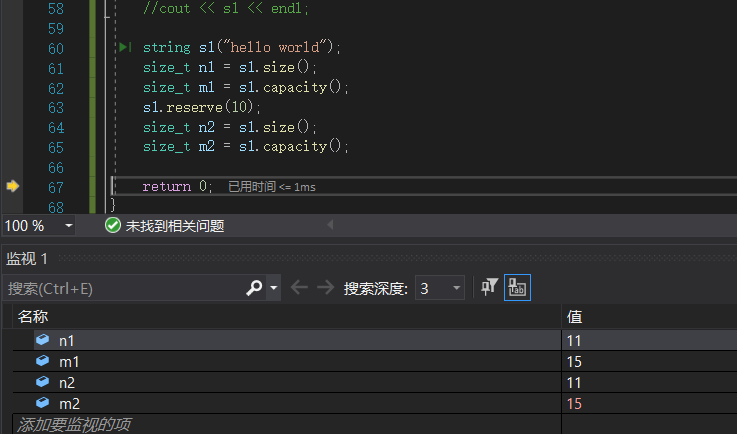
Task: Toggle the pin filter button in Watch toolbar
Action: point(489,288)
